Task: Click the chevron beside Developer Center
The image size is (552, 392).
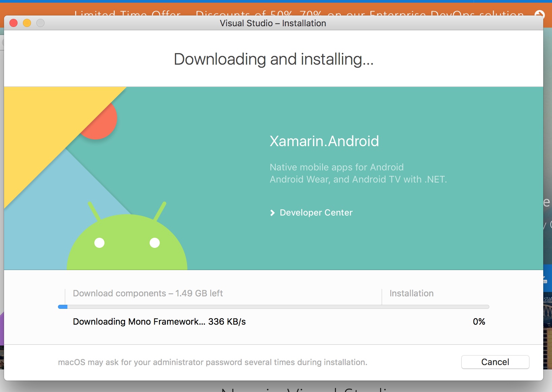Action: tap(272, 213)
